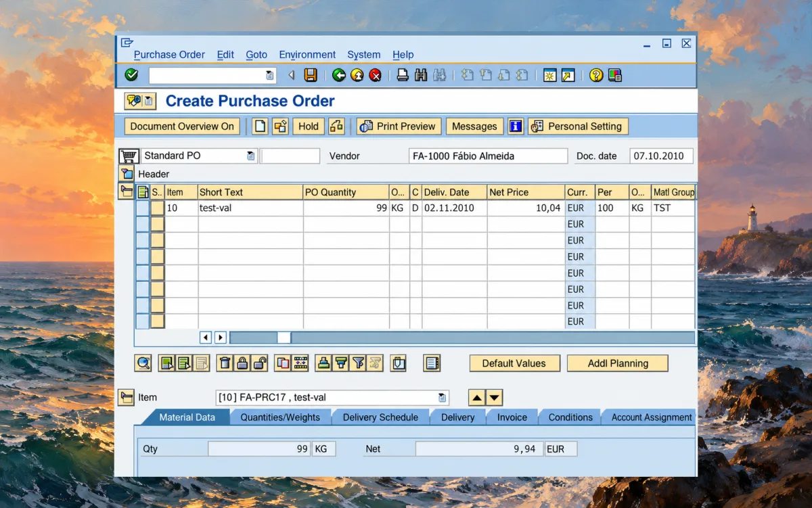Click the Vendor field FA-1000 Fábio Almeida
This screenshot has height=508, width=812.
click(489, 156)
